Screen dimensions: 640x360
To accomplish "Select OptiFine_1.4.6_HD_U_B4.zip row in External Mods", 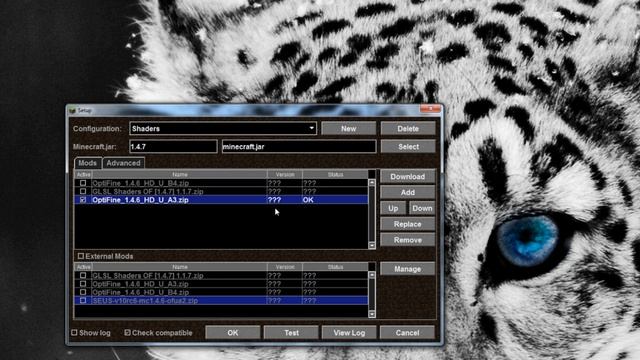I will 221,292.
